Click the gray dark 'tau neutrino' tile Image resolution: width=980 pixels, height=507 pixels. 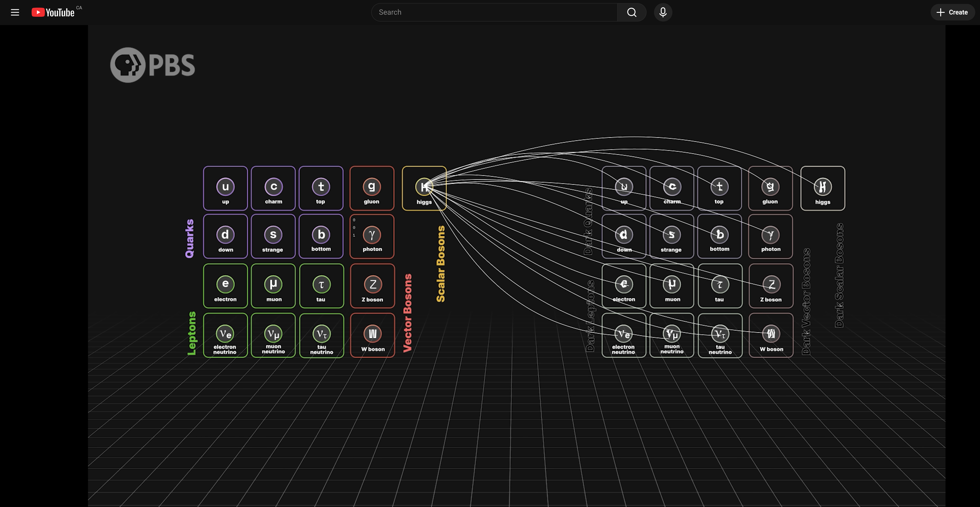tap(720, 335)
